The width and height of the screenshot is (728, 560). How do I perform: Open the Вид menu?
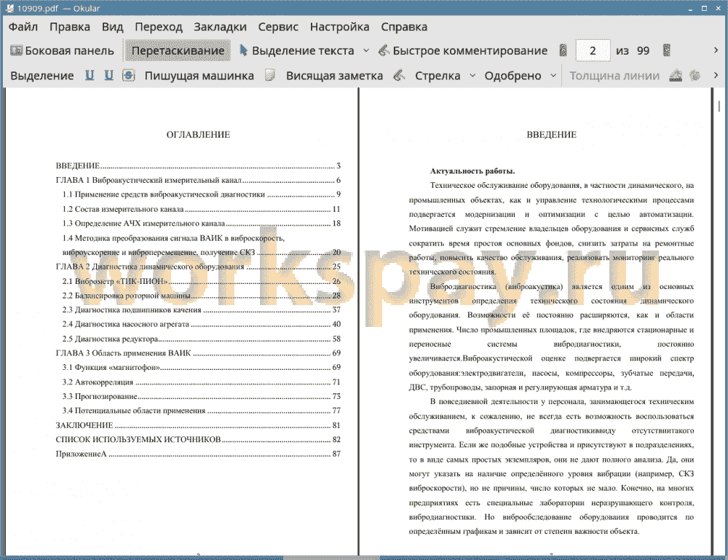click(x=112, y=27)
